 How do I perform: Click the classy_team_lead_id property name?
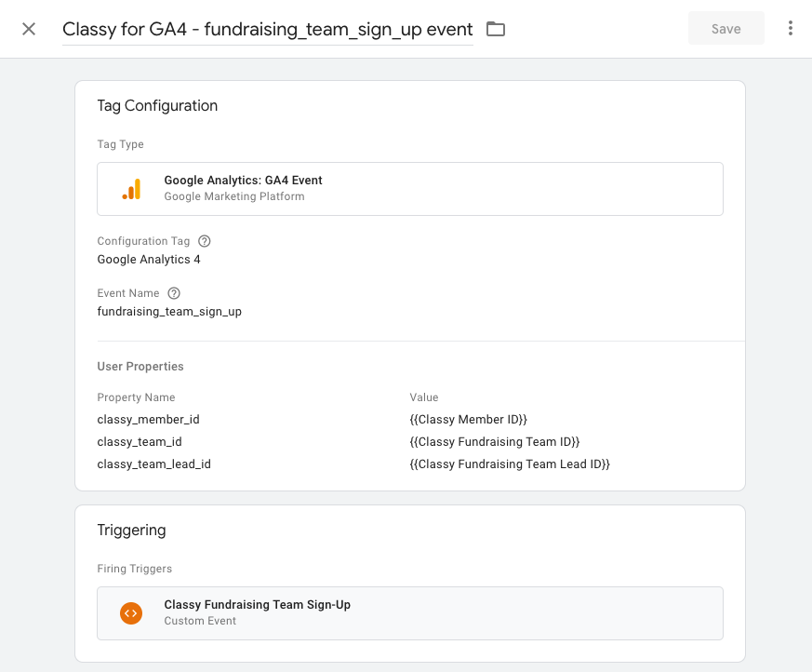tap(153, 464)
